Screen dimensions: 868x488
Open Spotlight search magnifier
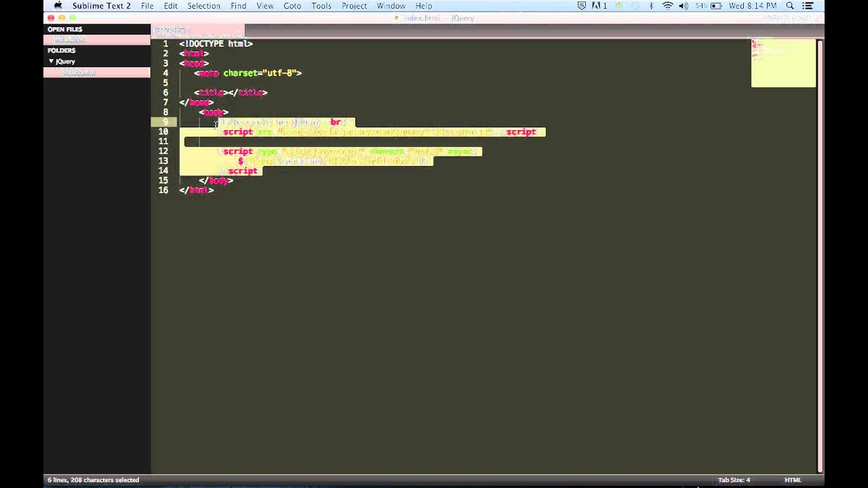point(790,5)
